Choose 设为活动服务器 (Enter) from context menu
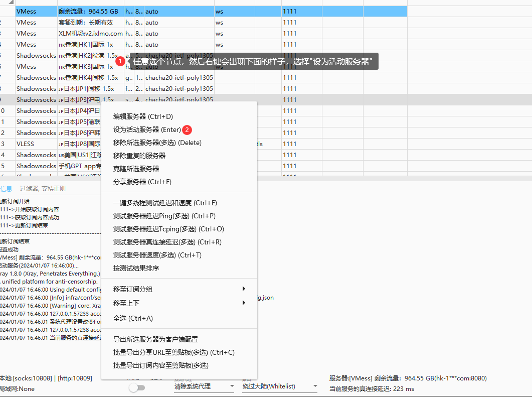Viewport: 532px width, 397px height. pyautogui.click(x=147, y=129)
